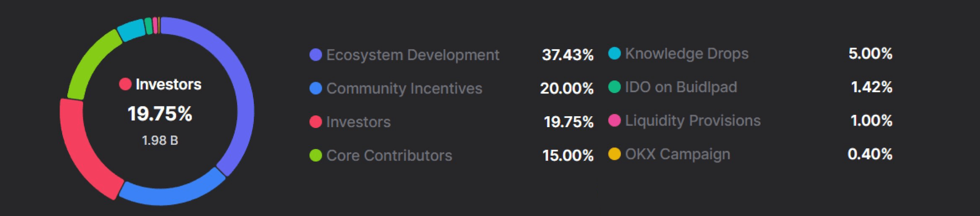Select the Ecosystem Development legend label
Viewport: 980px width, 216px height.
[x=413, y=55]
